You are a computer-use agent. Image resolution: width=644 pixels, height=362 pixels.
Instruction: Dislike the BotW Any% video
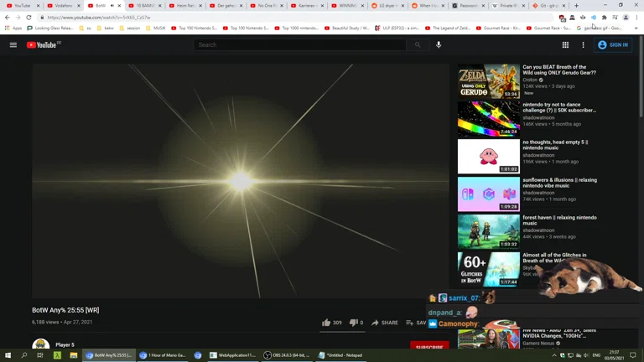(354, 323)
